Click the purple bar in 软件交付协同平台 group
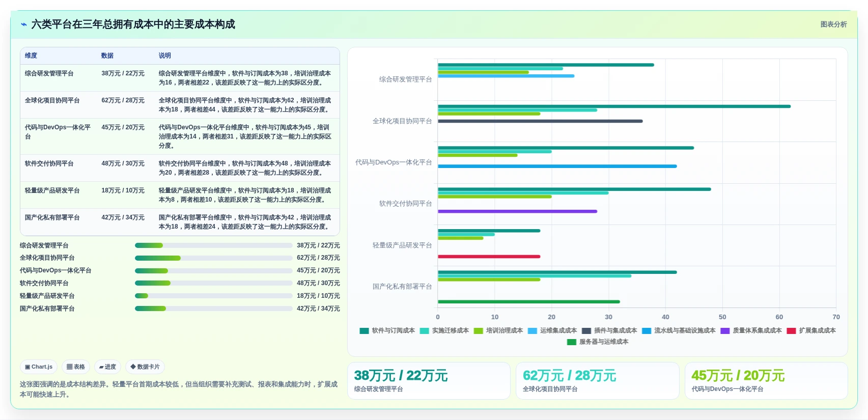 point(517,211)
